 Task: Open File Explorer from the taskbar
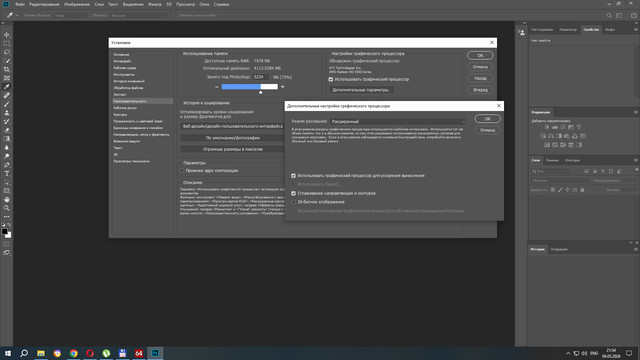41,353
